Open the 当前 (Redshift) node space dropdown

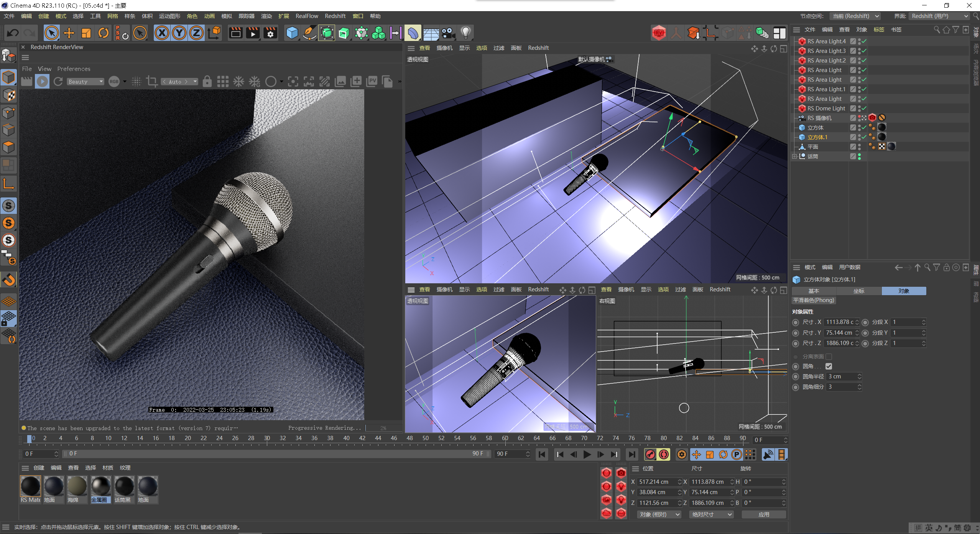[855, 16]
